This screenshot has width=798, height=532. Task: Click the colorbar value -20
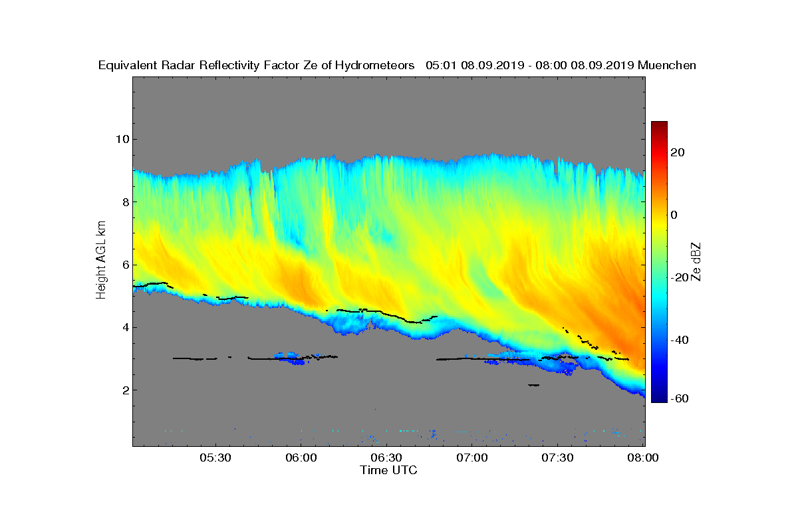680,277
